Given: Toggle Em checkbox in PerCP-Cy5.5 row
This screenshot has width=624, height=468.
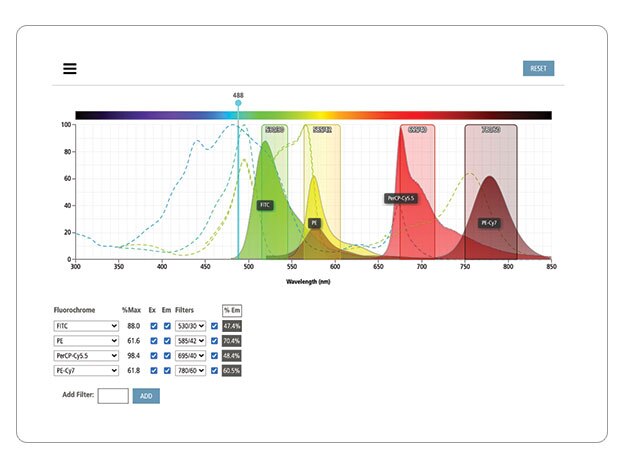Looking at the screenshot, I should pos(167,356).
